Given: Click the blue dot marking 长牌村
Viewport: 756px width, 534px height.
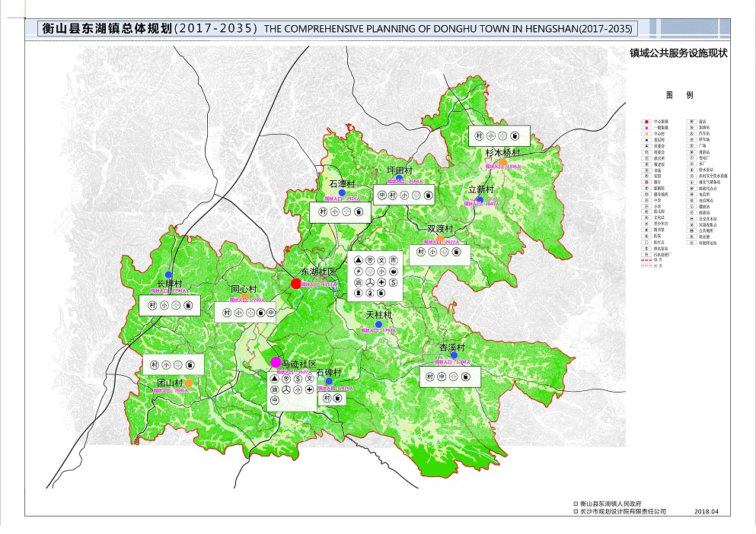Looking at the screenshot, I should (168, 275).
